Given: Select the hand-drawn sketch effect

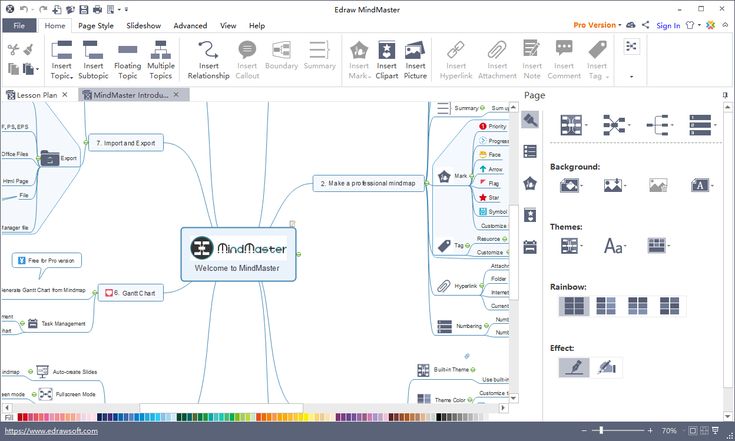Looking at the screenshot, I should point(607,367).
